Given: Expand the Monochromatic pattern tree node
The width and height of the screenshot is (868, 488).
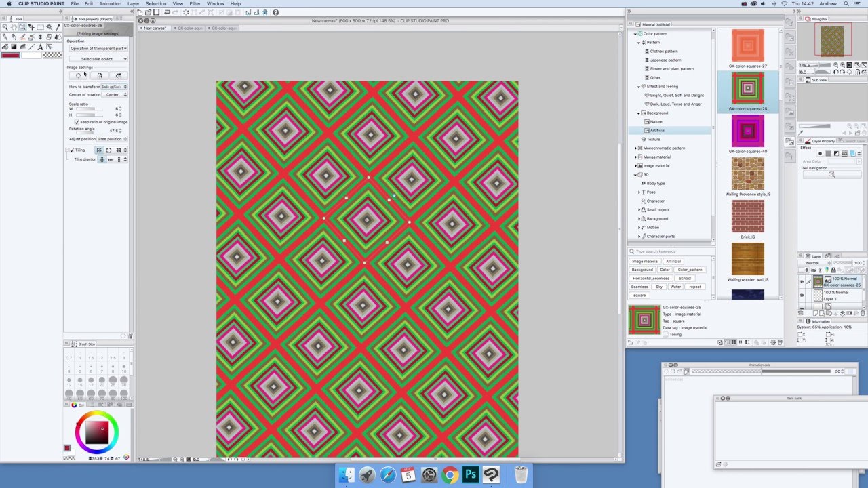Looking at the screenshot, I should pyautogui.click(x=635, y=148).
